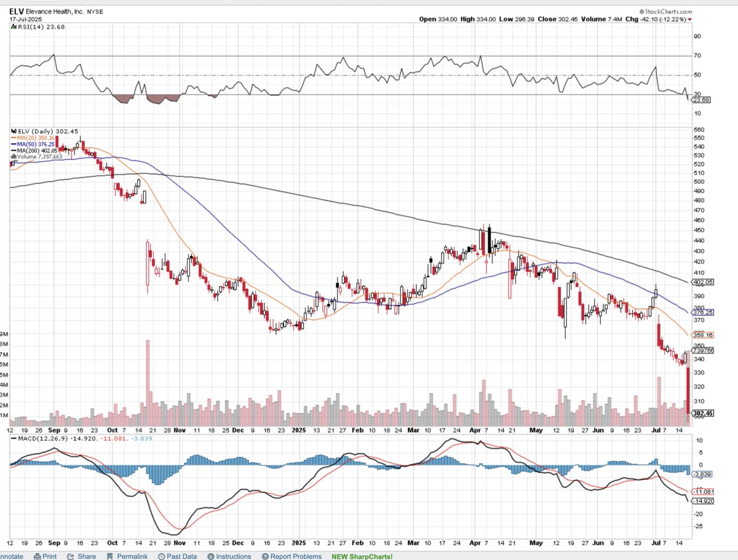Open the Past Data link
The image size is (738, 560).
(181, 556)
